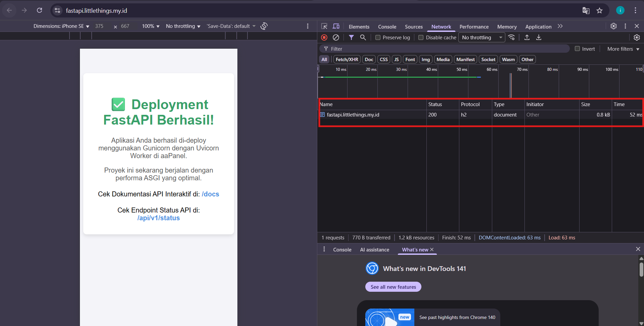Reload the page with the refresh icon
This screenshot has height=326, width=644.
click(x=39, y=10)
